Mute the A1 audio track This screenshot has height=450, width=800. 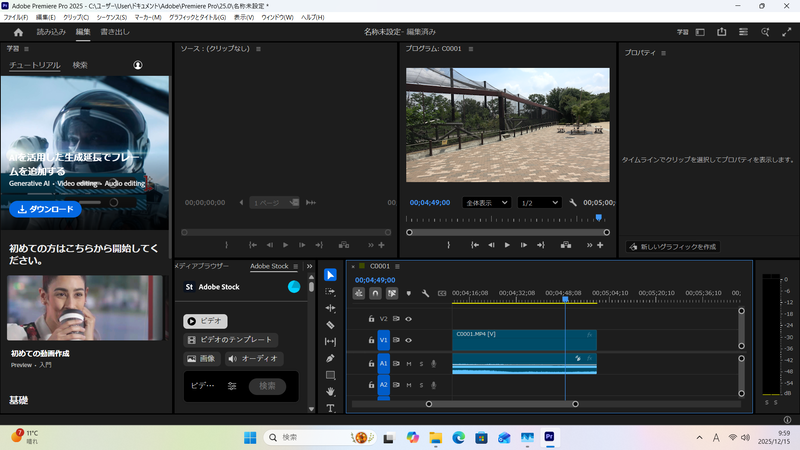[409, 364]
